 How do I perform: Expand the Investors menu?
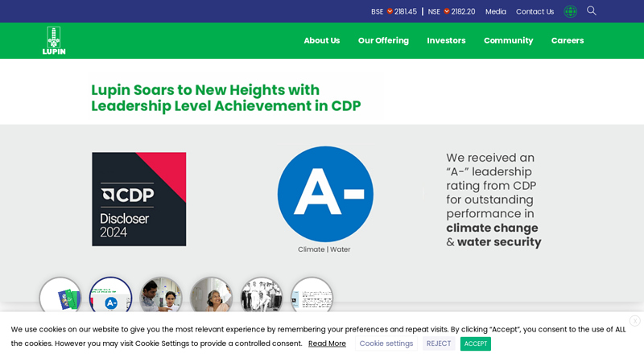pyautogui.click(x=446, y=40)
